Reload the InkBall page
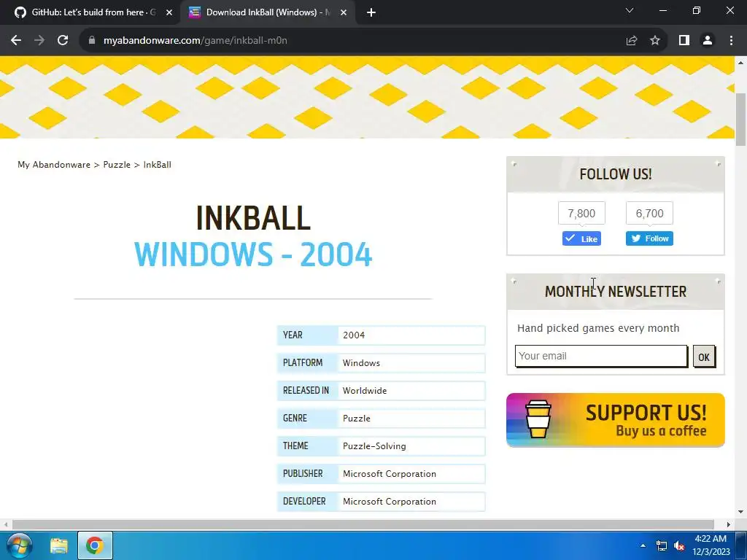This screenshot has width=747, height=560. coord(63,41)
